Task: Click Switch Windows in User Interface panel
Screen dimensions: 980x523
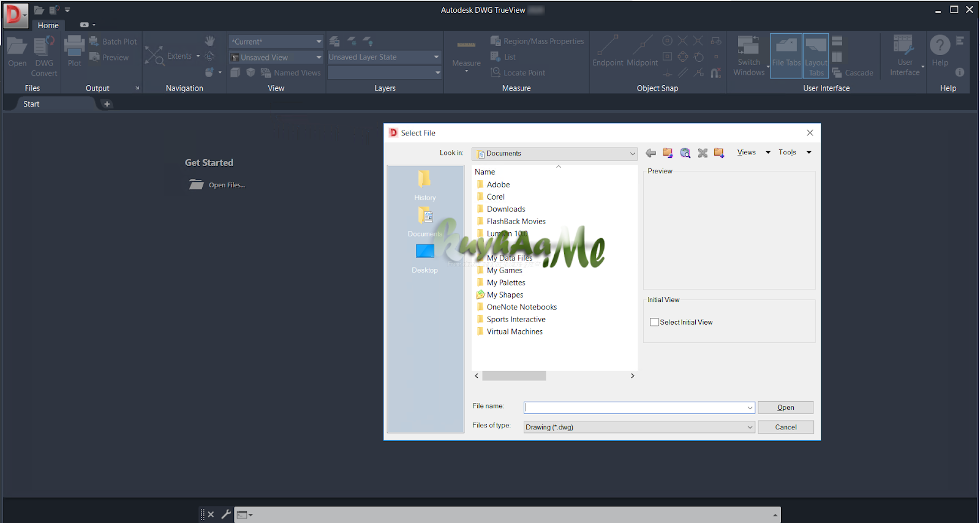Action: 749,56
